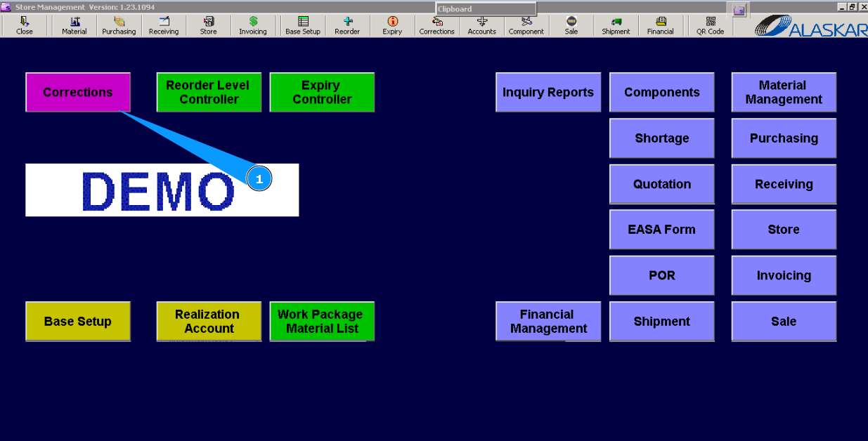The height and width of the screenshot is (441, 868).
Task: Restore down the Store Management window
Action: (x=853, y=6)
